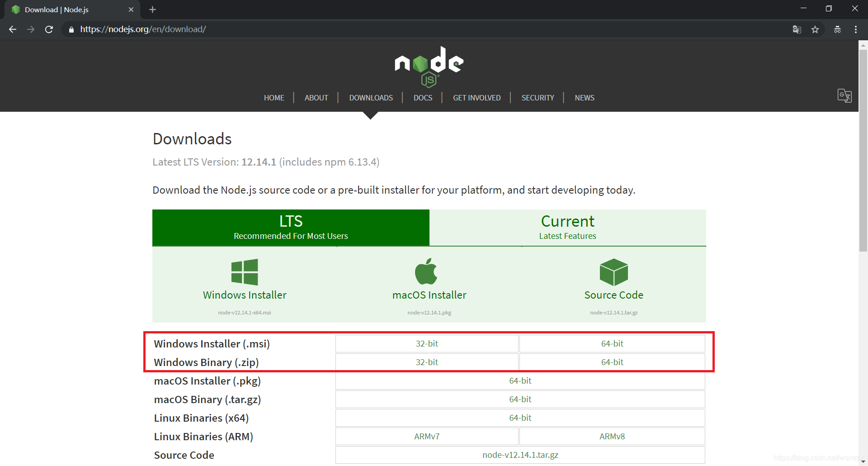Click the Source Code download link
This screenshot has height=466, width=868.
614,295
